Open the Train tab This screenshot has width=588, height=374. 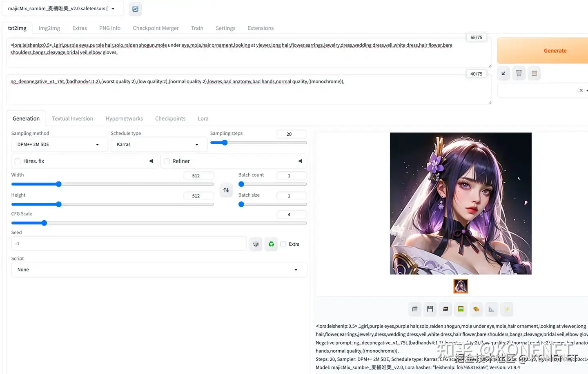point(197,28)
